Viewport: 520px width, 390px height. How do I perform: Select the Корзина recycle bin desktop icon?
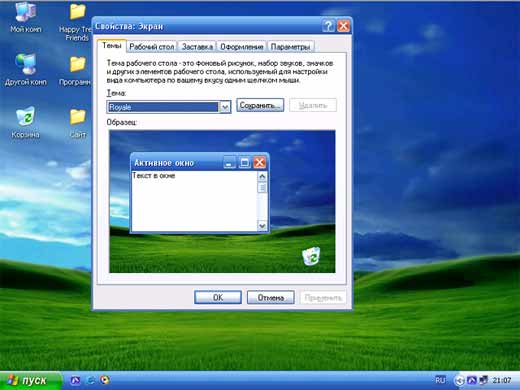tap(25, 122)
